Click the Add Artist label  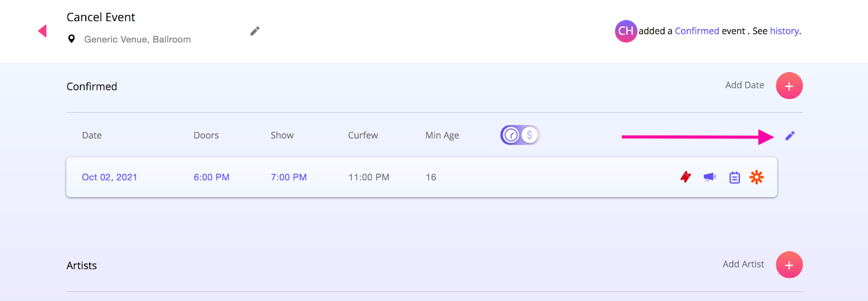click(x=743, y=264)
